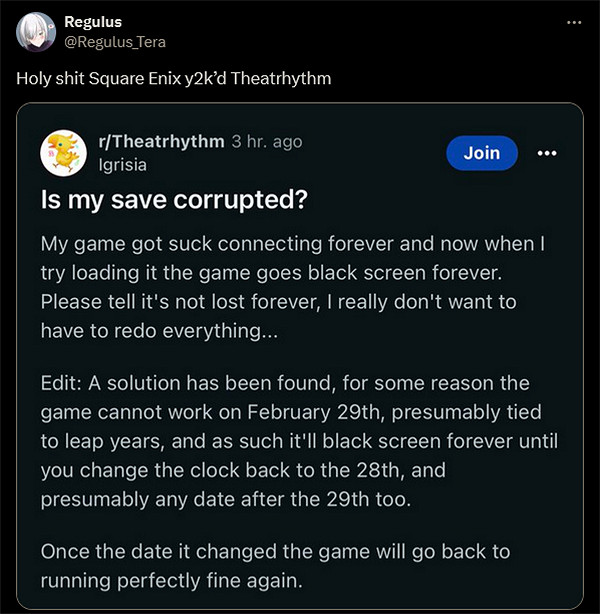The height and width of the screenshot is (614, 600).
Task: Click the closing paragraph starting "Once the date"
Action: [275, 565]
